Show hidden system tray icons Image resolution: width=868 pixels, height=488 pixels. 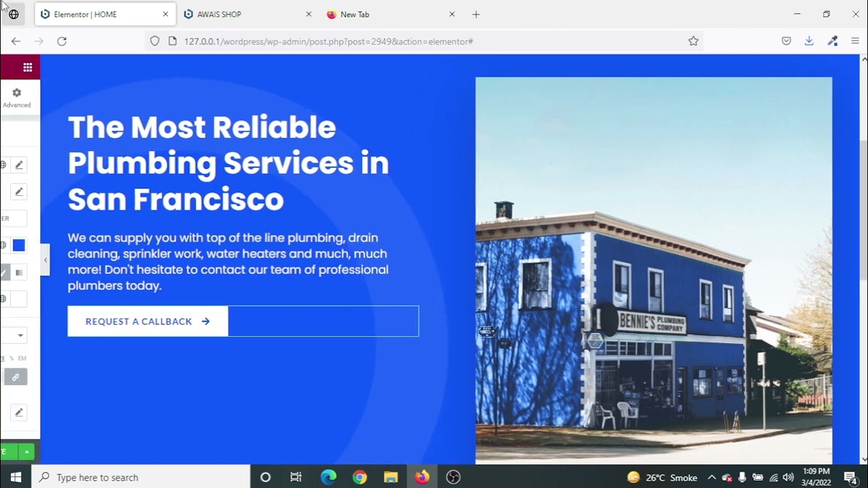[711, 477]
